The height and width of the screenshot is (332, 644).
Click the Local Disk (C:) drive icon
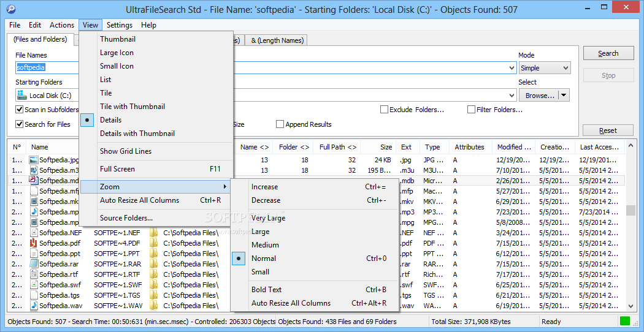point(21,96)
